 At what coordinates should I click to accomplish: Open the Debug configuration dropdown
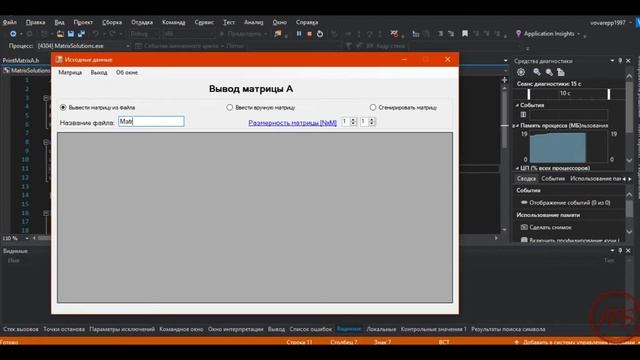tap(144, 34)
